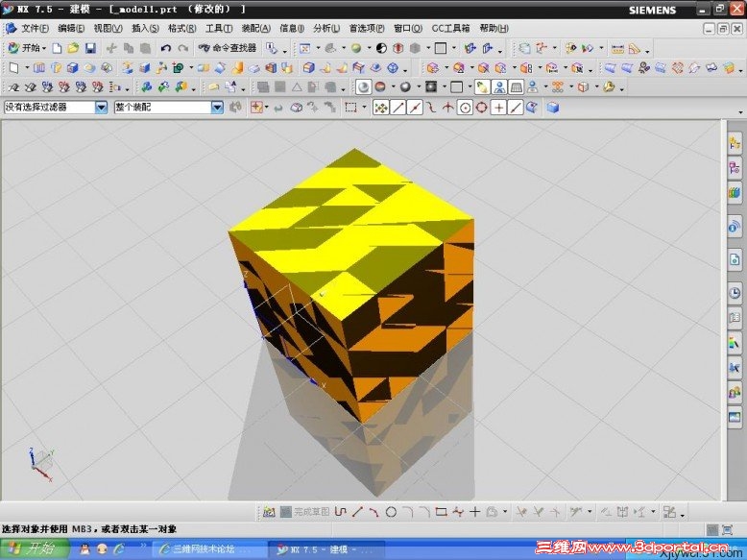Screen dimensions: 747x560
Task: Open the GC工具箱 menu
Action: point(450,29)
